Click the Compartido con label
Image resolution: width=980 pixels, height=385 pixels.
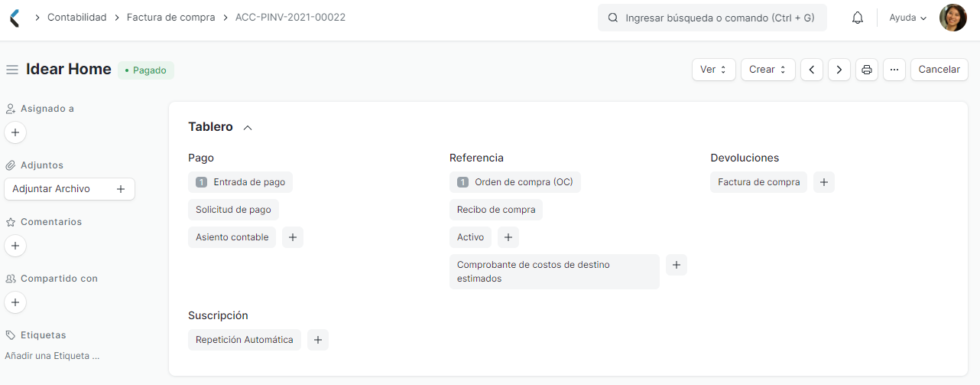[x=59, y=279]
